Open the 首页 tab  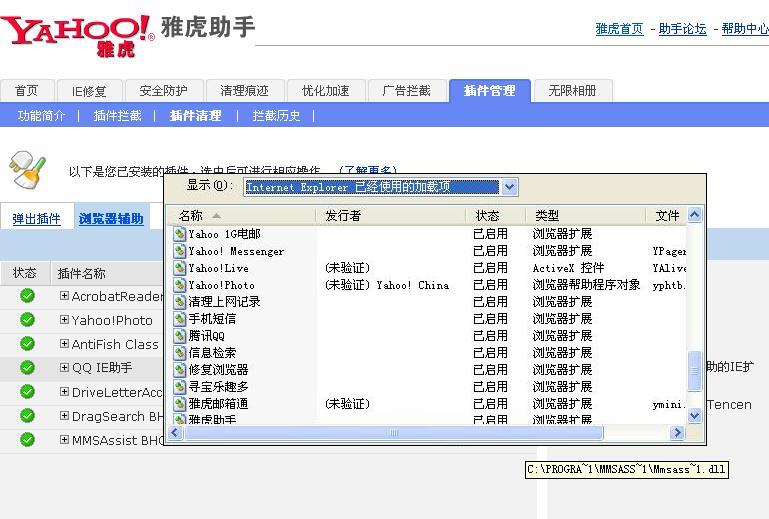click(x=27, y=91)
